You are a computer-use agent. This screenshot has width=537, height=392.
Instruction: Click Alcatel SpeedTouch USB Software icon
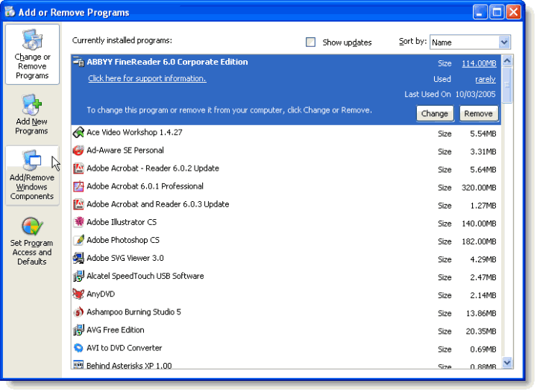pyautogui.click(x=78, y=276)
